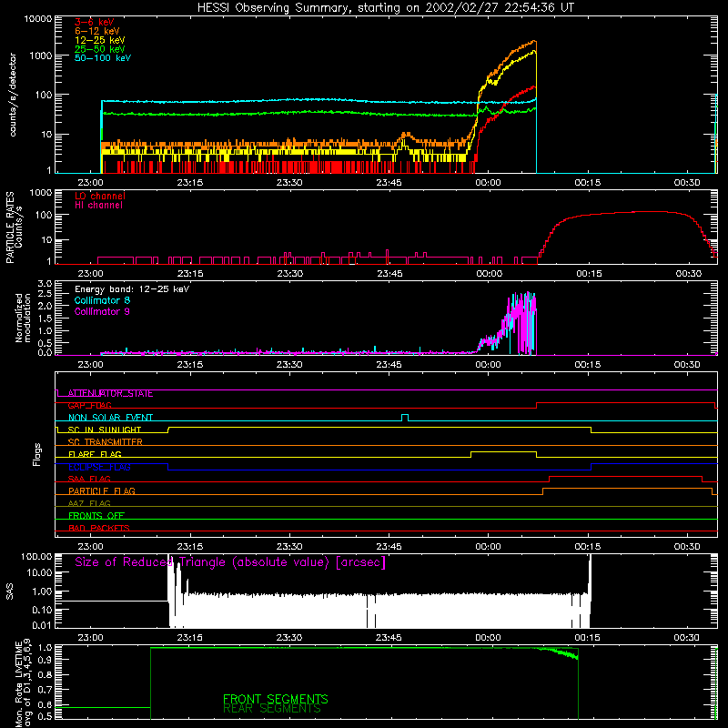Click the dim A4Z_FLAG label

89,504
